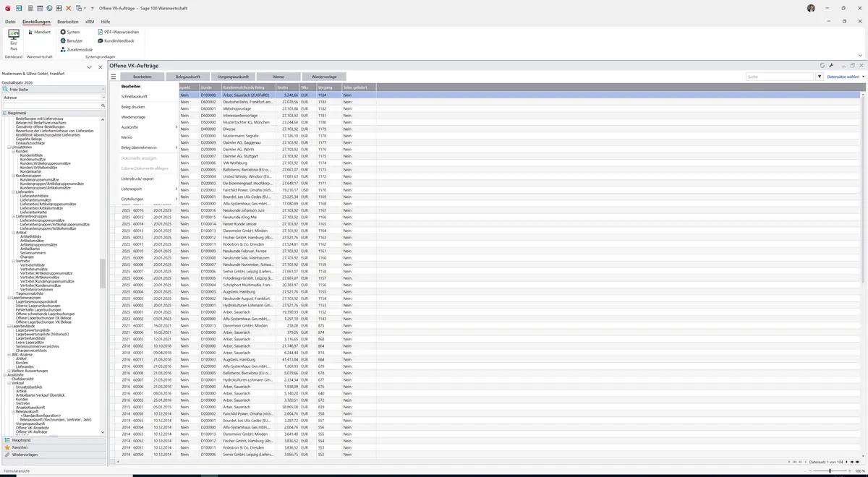Click the refresh icon in Offene VK-Aufträge header
The width and height of the screenshot is (868, 477).
click(x=822, y=66)
